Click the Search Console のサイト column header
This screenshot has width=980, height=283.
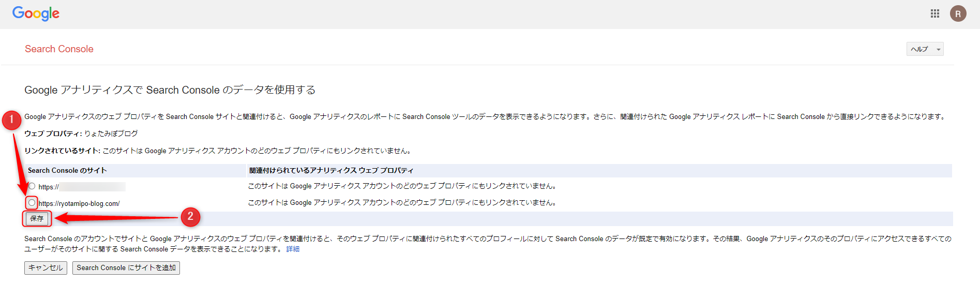67,170
